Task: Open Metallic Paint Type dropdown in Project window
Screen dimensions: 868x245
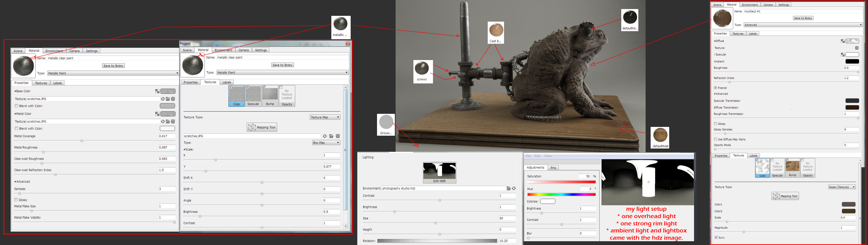Action: (282, 73)
